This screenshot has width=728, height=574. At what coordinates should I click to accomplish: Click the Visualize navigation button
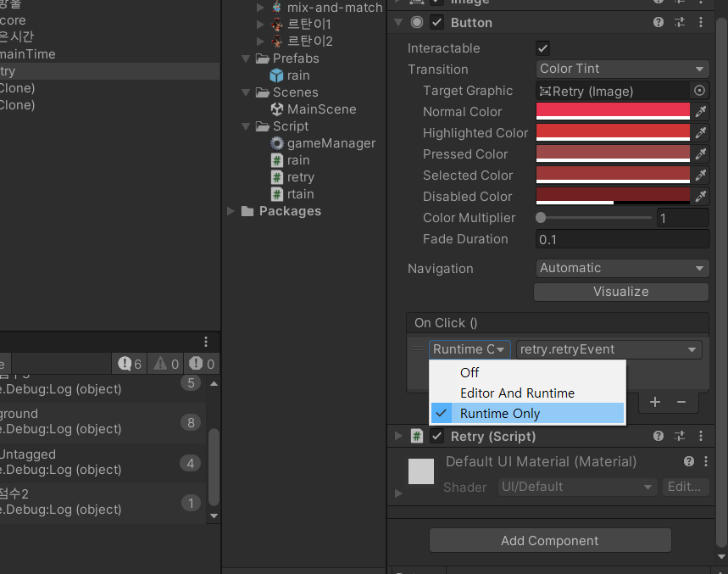(x=620, y=292)
